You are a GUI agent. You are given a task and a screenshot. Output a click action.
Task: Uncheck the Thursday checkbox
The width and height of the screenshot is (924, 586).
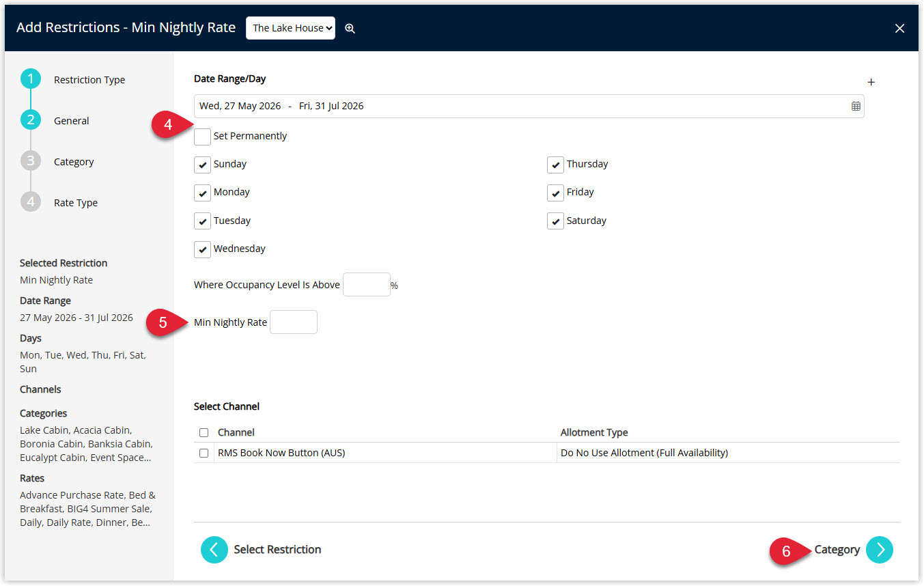click(x=555, y=165)
